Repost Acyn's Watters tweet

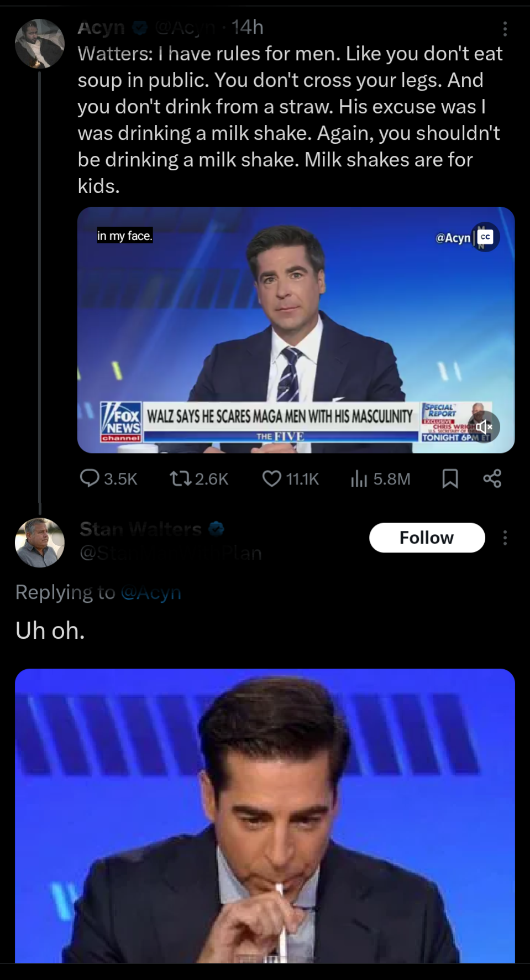178,478
